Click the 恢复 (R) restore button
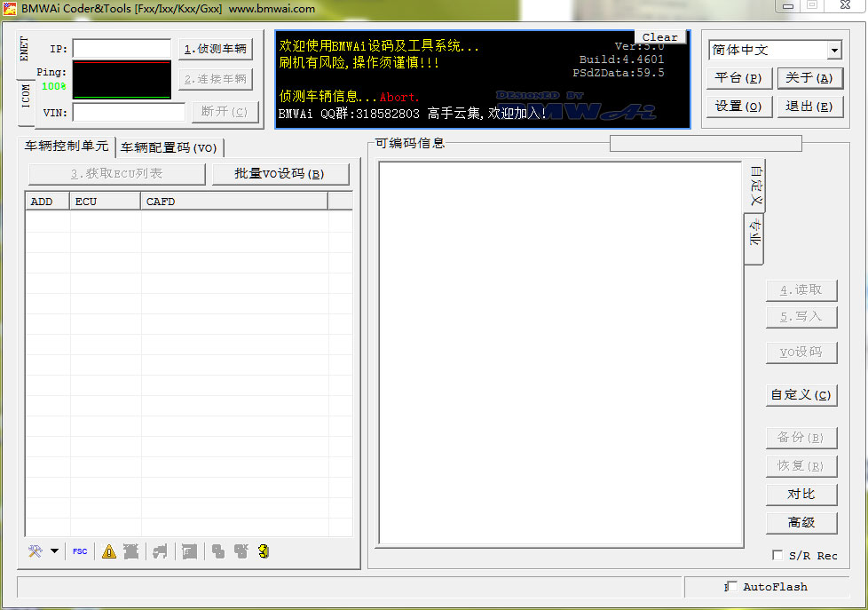The width and height of the screenshot is (868, 610). pos(801,466)
